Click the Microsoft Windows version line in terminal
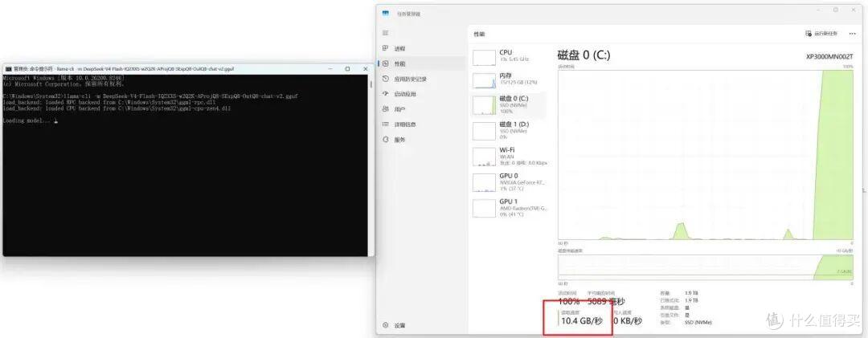 (x=63, y=78)
